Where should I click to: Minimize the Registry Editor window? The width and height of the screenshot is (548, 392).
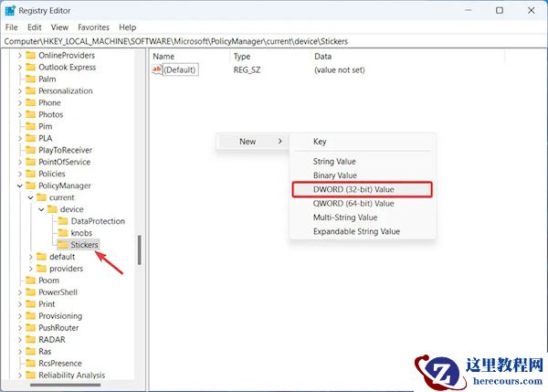[x=469, y=10]
